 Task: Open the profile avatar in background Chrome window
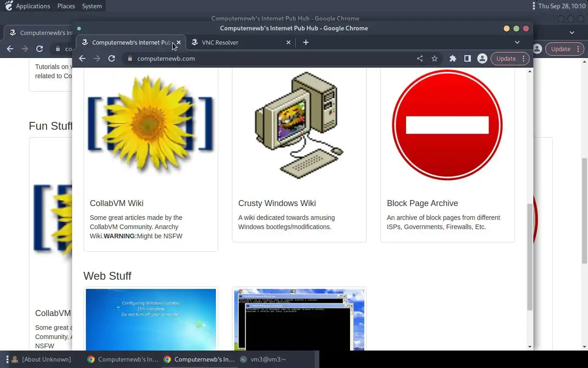[x=537, y=49]
